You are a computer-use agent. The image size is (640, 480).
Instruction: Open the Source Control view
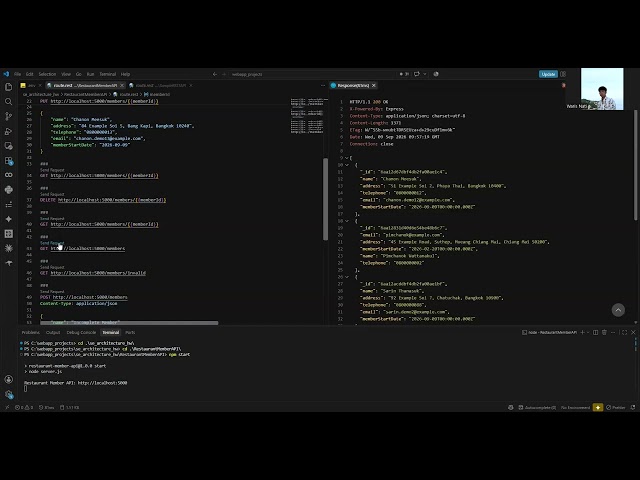pos(9,116)
